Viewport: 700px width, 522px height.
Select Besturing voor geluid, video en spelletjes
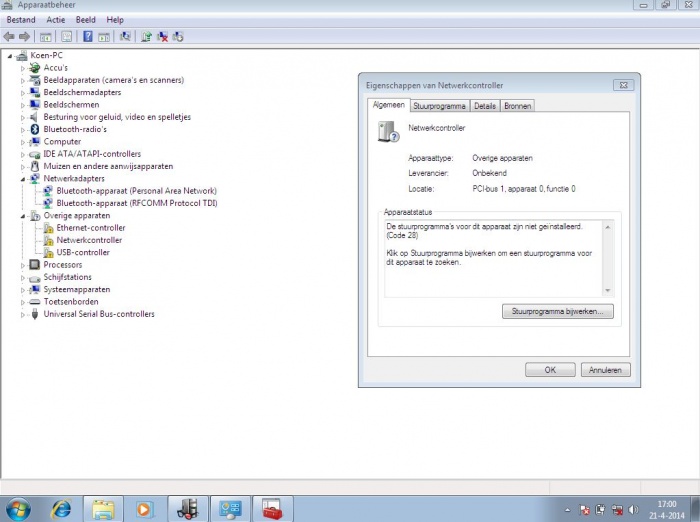pyautogui.click(x=117, y=117)
